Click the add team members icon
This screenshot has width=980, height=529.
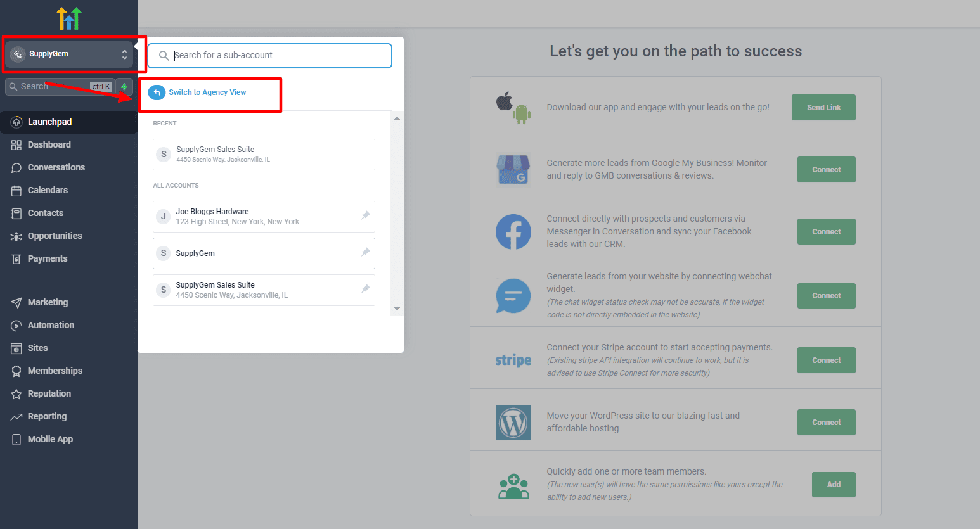point(513,487)
